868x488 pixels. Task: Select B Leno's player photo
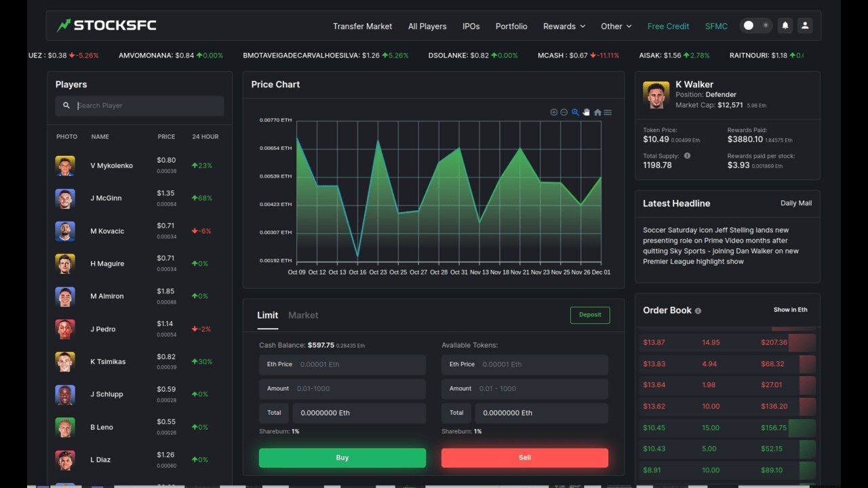pos(65,427)
